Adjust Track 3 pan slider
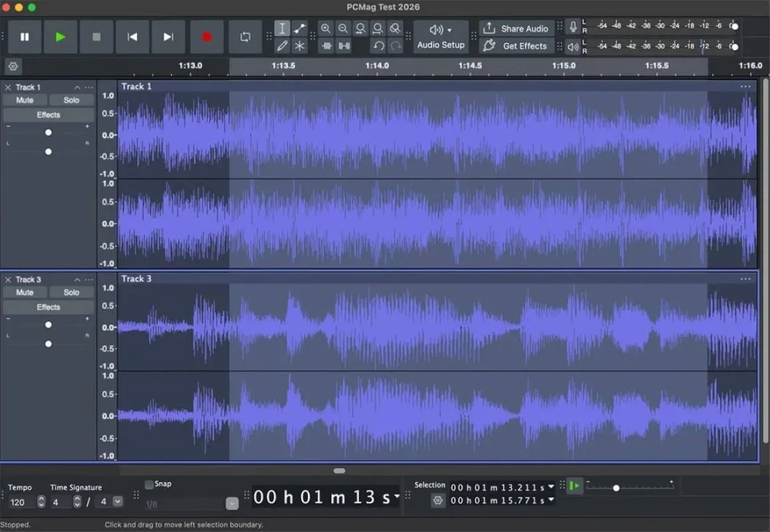 pyautogui.click(x=48, y=344)
